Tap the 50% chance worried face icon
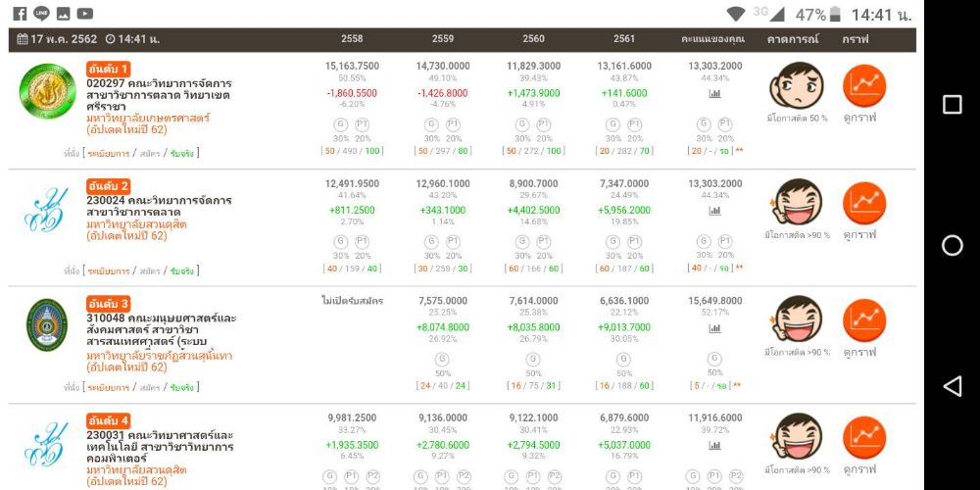This screenshot has height=490, width=980. click(796, 85)
